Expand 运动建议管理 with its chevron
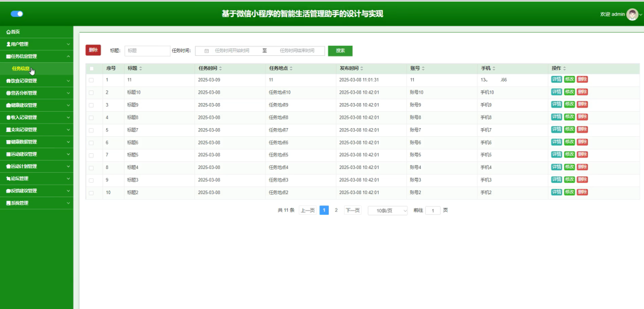This screenshot has width=644, height=309. tap(68, 154)
